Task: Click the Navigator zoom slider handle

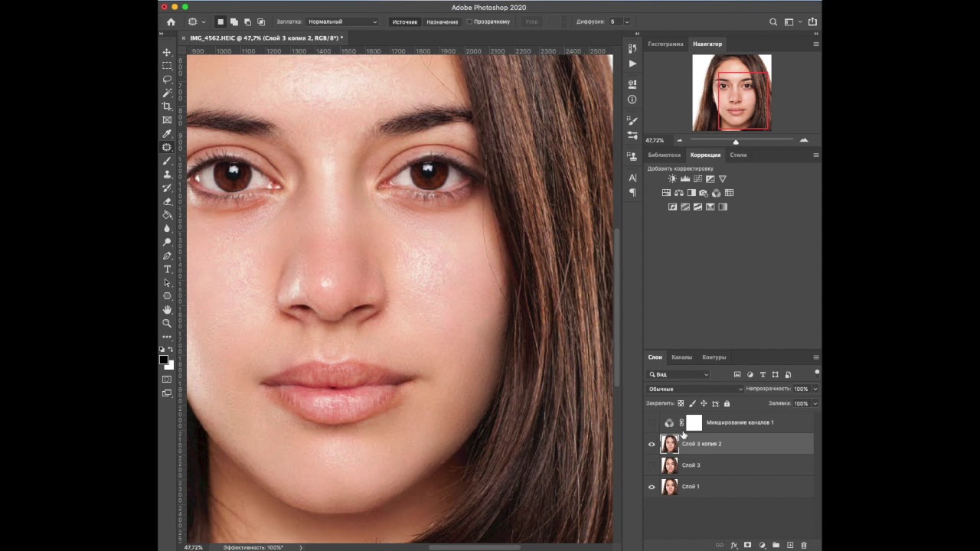Action: pyautogui.click(x=736, y=142)
